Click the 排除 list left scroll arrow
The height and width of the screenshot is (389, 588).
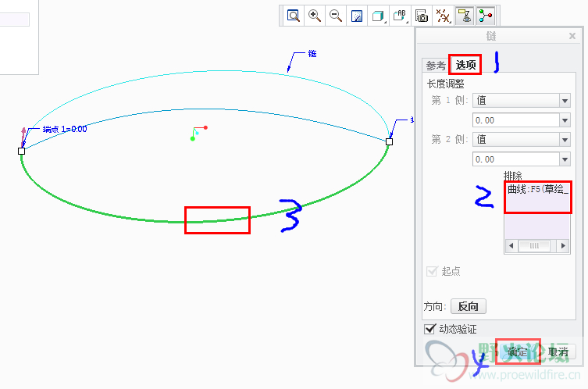511,246
